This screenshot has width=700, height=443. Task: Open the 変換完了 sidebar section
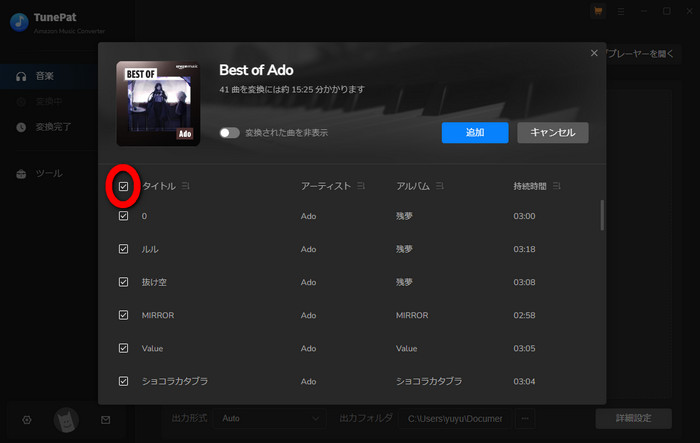tap(49, 127)
